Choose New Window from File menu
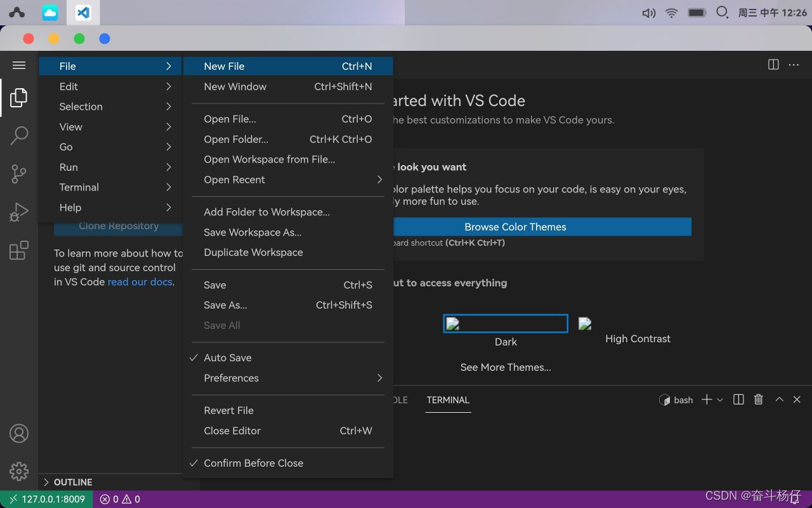Image resolution: width=812 pixels, height=508 pixels. point(235,86)
